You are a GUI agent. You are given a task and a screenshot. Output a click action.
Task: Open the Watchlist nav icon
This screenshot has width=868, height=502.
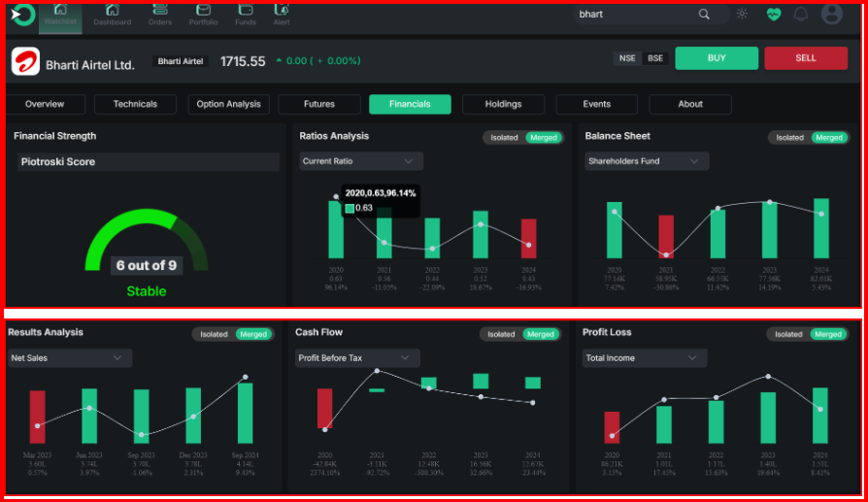click(x=60, y=10)
